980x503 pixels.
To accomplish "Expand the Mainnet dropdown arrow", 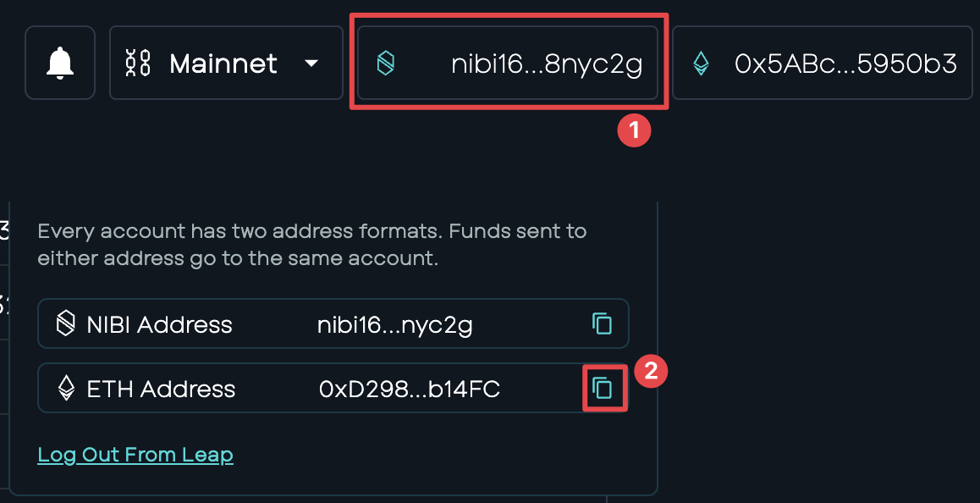I will pyautogui.click(x=311, y=64).
